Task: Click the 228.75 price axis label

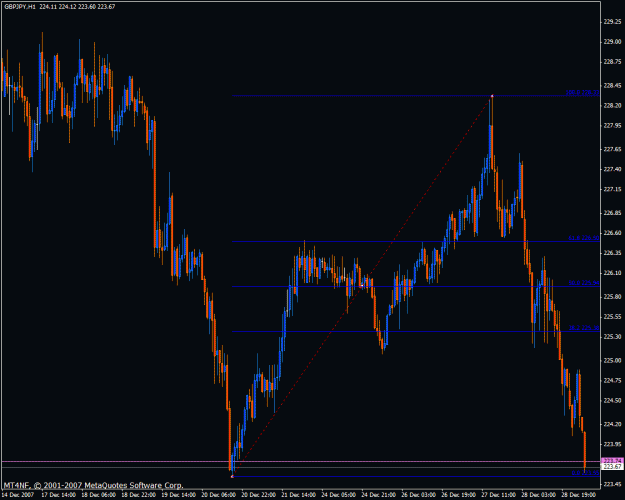Action: point(612,62)
